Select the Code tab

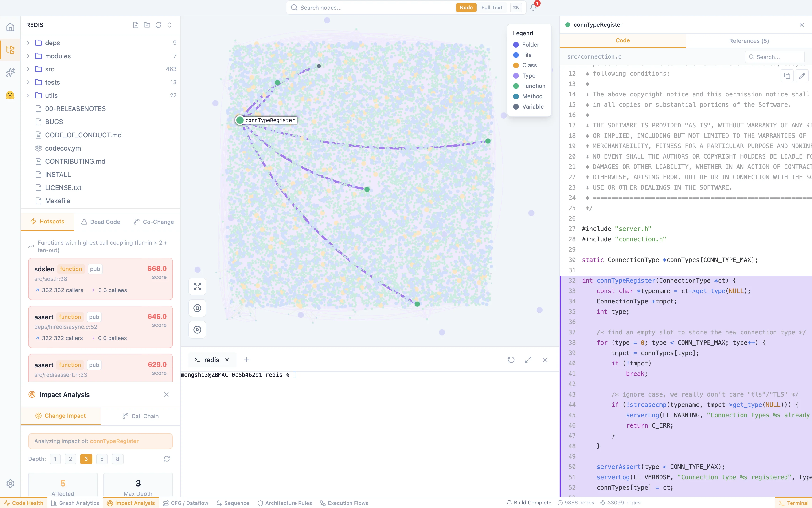pos(622,40)
